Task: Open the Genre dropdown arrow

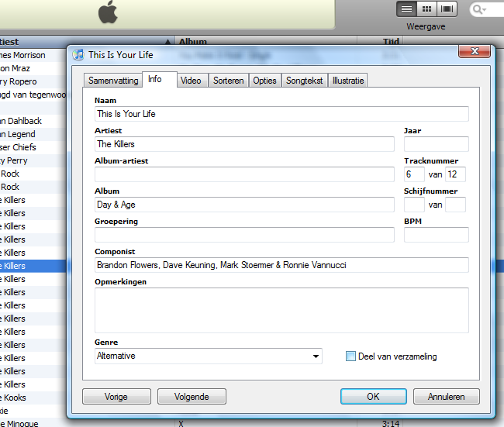Action: click(316, 356)
